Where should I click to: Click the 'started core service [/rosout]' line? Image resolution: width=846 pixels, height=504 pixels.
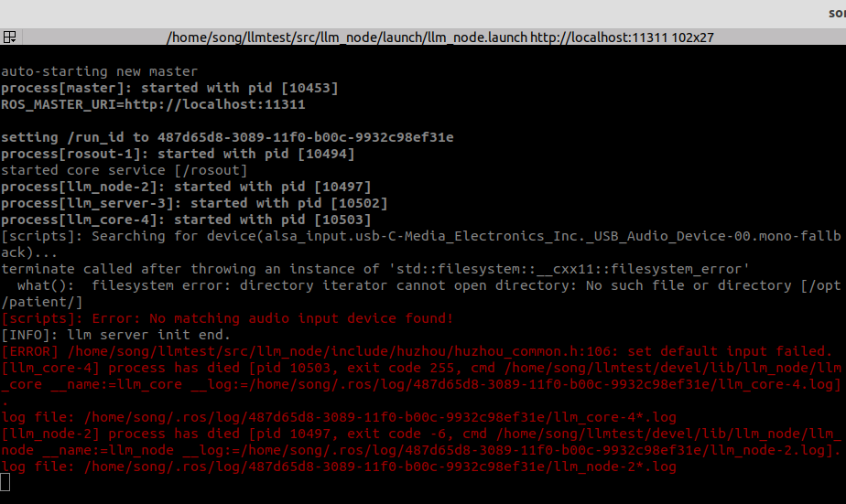click(124, 170)
